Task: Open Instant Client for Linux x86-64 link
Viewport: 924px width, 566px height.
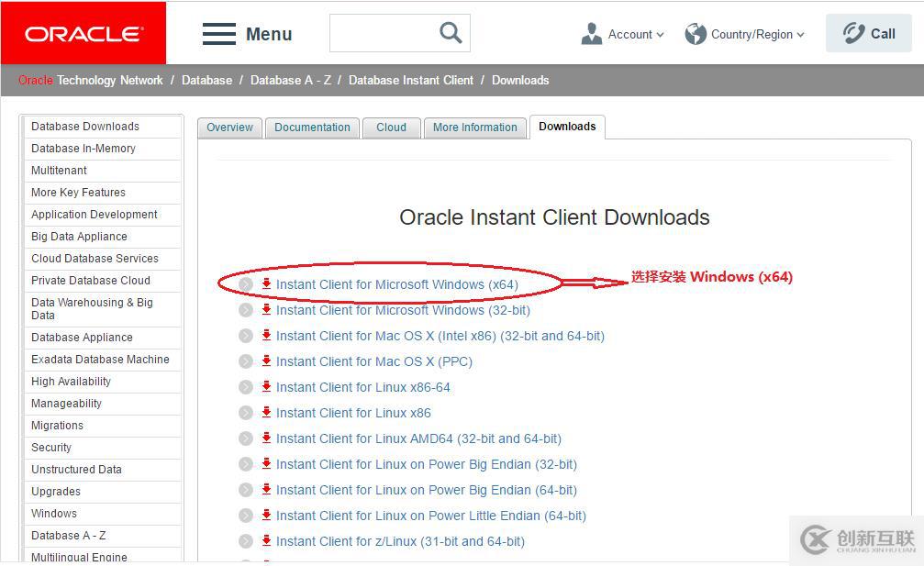Action: pos(363,387)
